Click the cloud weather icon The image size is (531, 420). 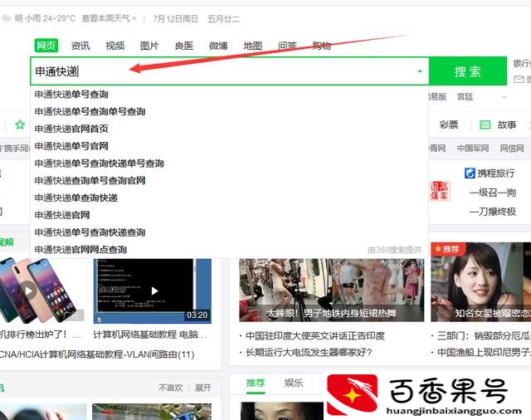click(x=6, y=18)
